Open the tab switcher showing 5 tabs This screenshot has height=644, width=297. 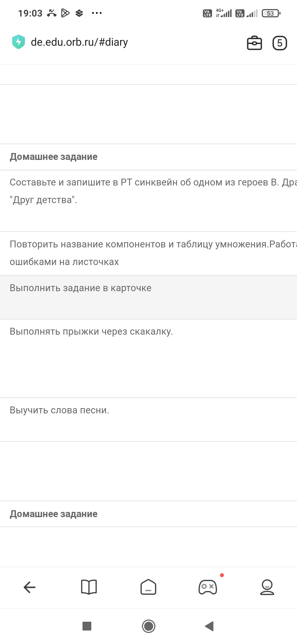point(279,43)
